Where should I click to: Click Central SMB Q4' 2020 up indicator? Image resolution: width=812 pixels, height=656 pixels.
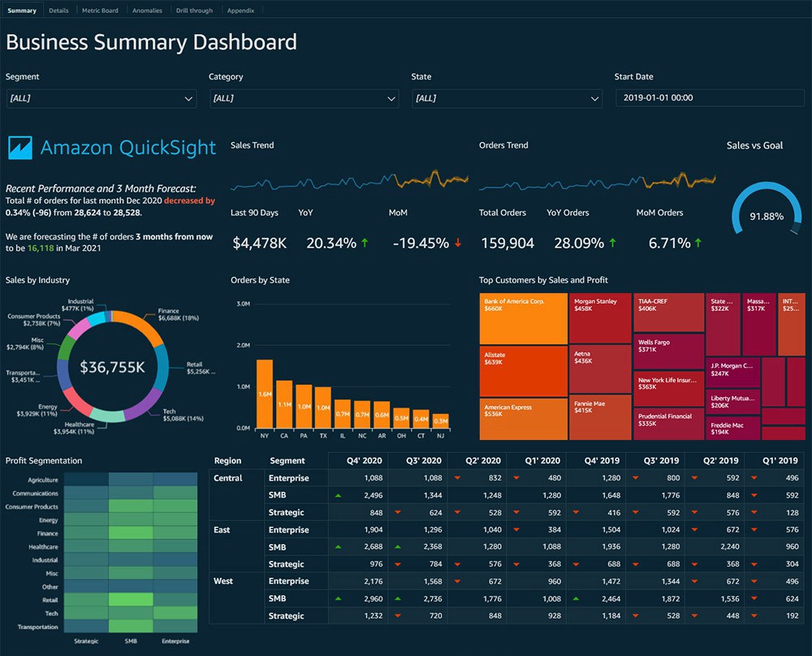click(338, 495)
